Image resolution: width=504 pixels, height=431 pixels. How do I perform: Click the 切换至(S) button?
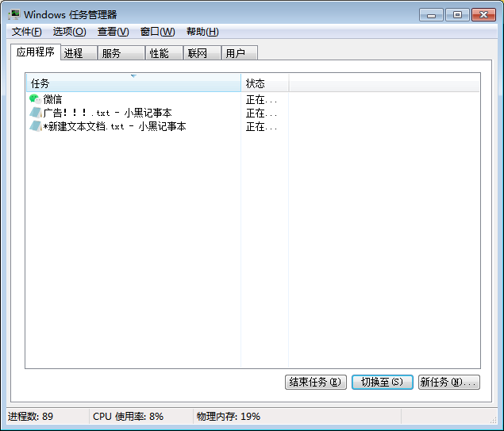(x=383, y=382)
